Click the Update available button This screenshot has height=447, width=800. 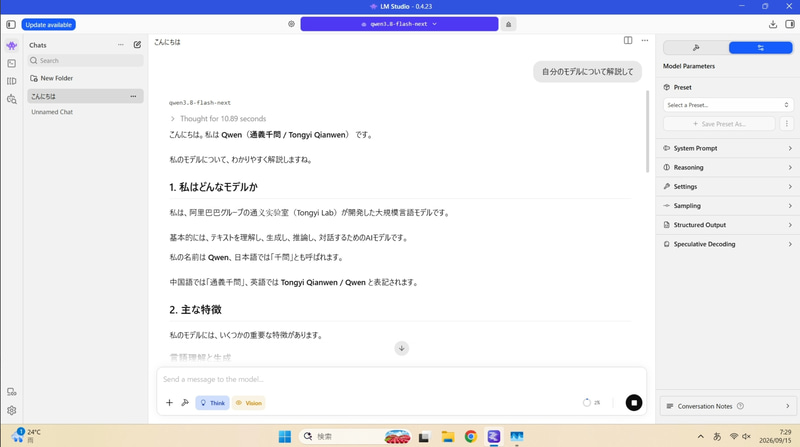[x=48, y=24]
